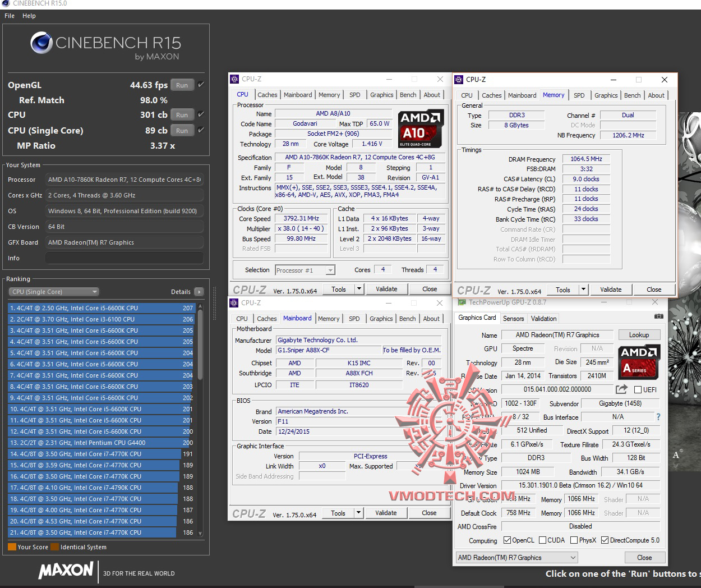Screen dimensions: 701x588
Task: Switch to Sensors tab in GPU-Z
Action: point(513,319)
